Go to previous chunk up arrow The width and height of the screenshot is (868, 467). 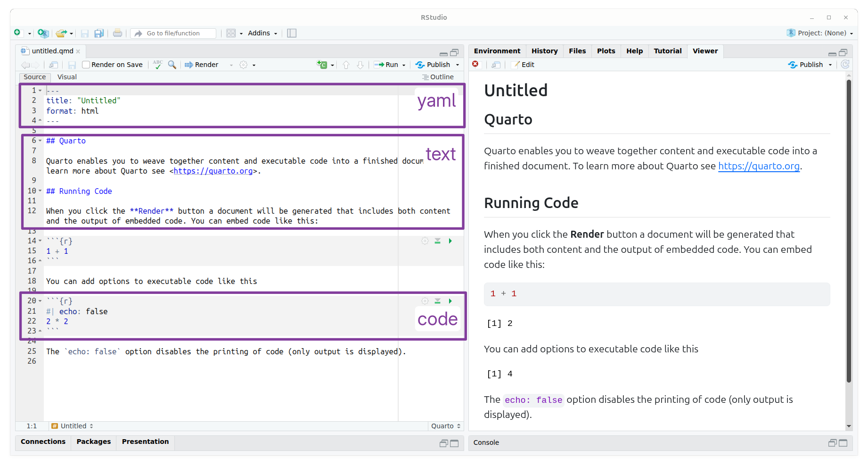346,65
